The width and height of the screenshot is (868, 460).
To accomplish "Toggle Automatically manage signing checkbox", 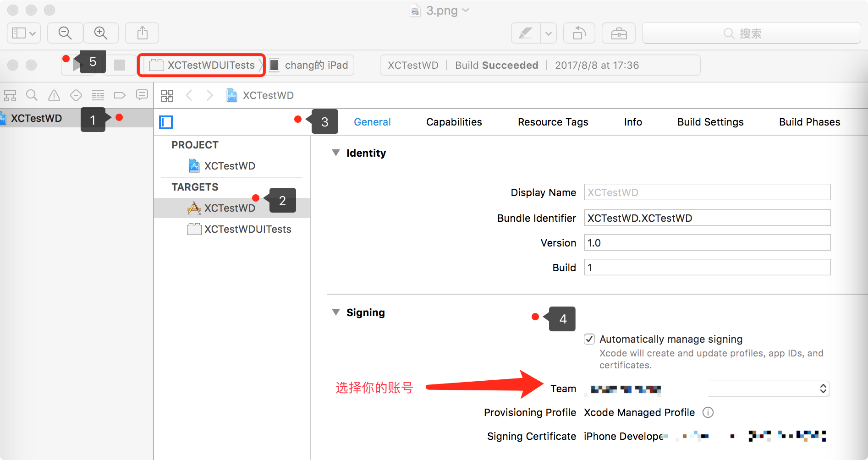I will [589, 339].
